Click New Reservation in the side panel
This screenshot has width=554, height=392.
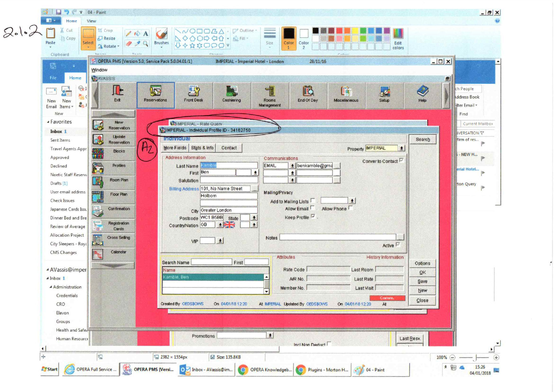(113, 125)
